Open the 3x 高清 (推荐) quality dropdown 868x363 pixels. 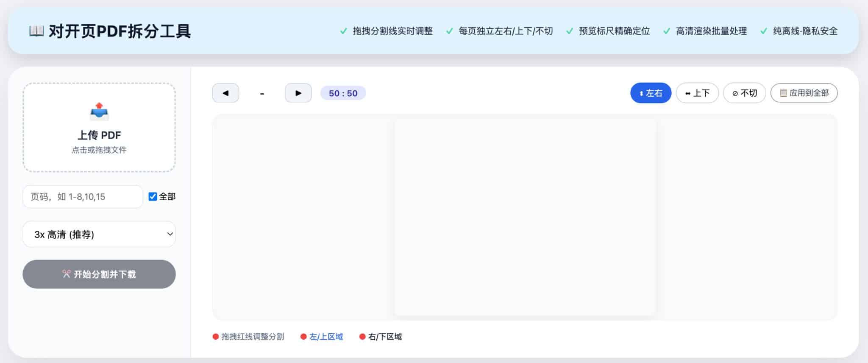click(99, 234)
